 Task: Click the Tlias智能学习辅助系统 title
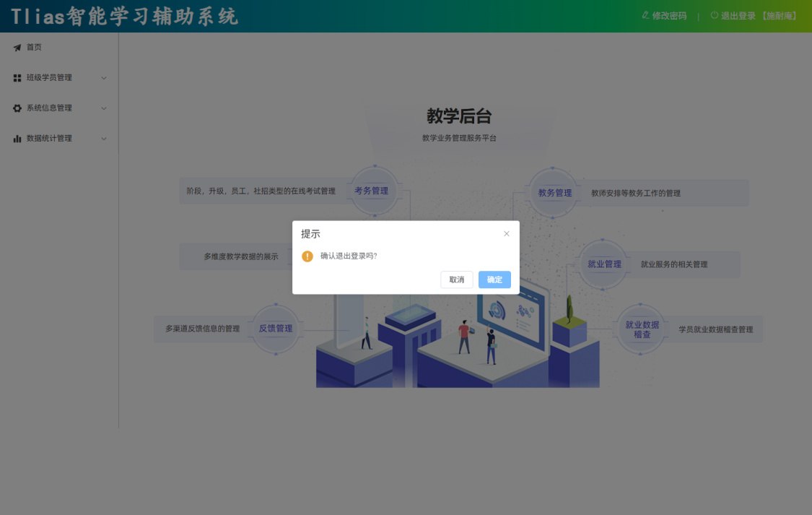pos(124,16)
